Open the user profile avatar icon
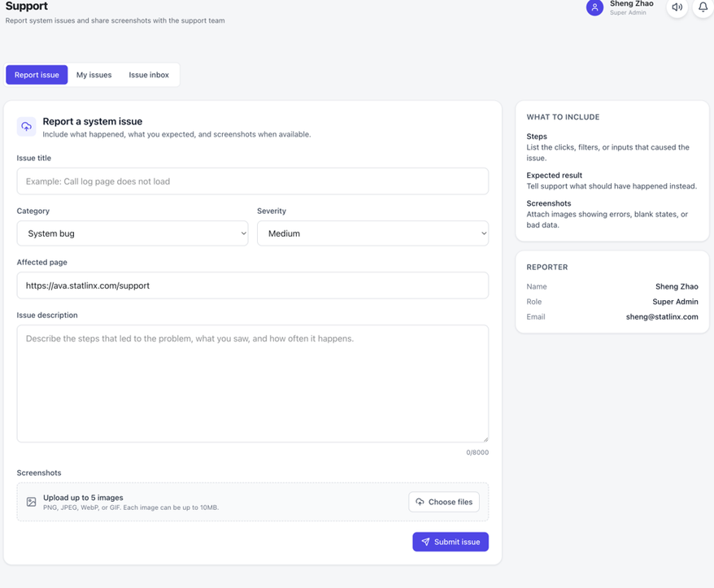The height and width of the screenshot is (588, 714). 594,7
